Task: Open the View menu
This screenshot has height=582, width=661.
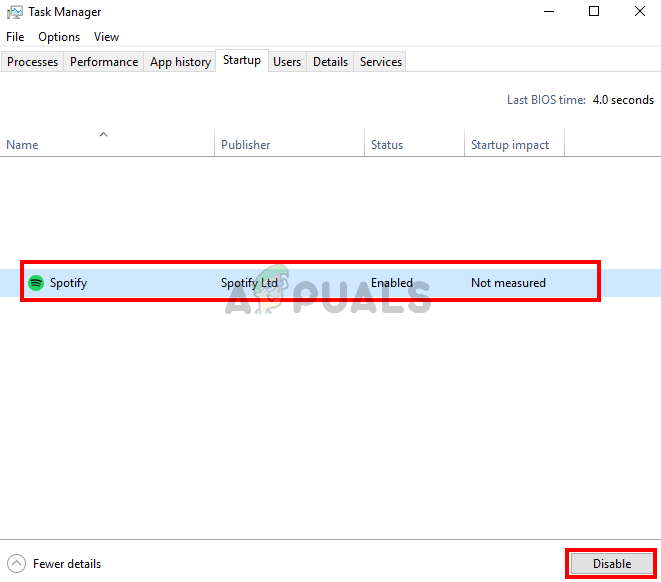Action: (106, 37)
